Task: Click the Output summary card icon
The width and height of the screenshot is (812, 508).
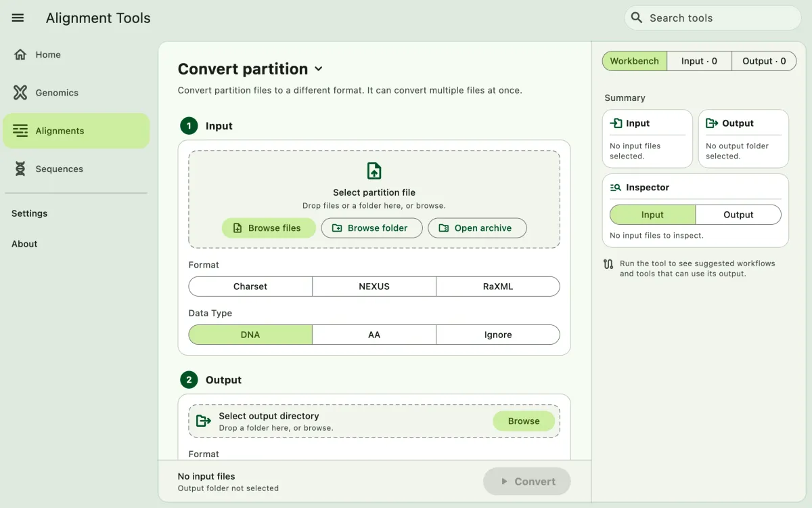Action: (x=712, y=123)
